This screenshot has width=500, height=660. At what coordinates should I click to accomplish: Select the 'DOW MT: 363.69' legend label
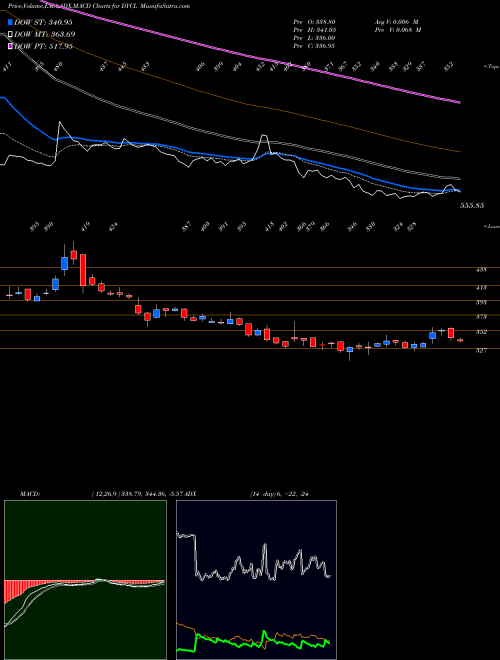(45, 35)
